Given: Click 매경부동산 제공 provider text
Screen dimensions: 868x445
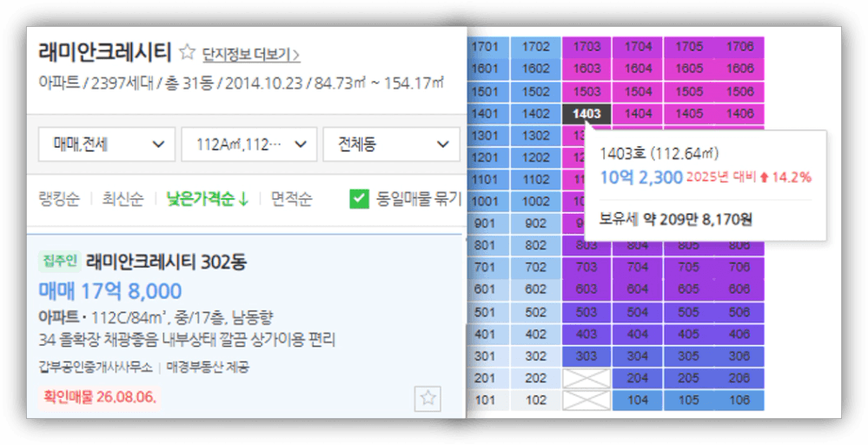Looking at the screenshot, I should tap(208, 367).
